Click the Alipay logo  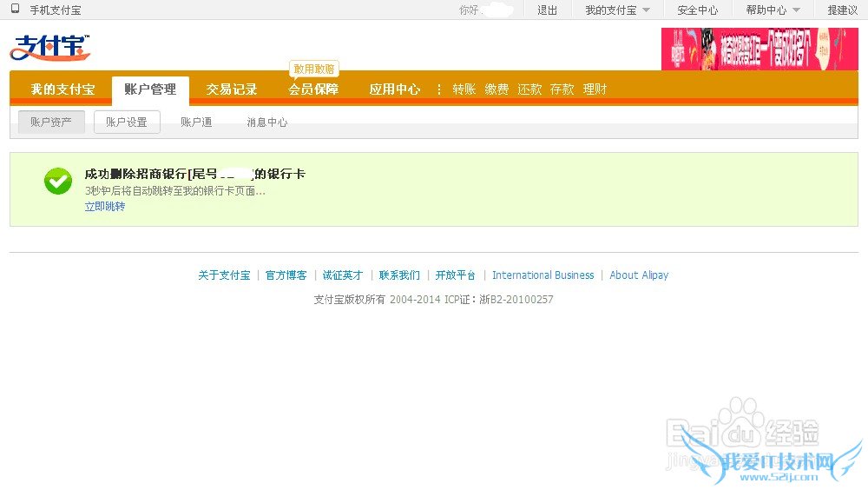pyautogui.click(x=49, y=48)
